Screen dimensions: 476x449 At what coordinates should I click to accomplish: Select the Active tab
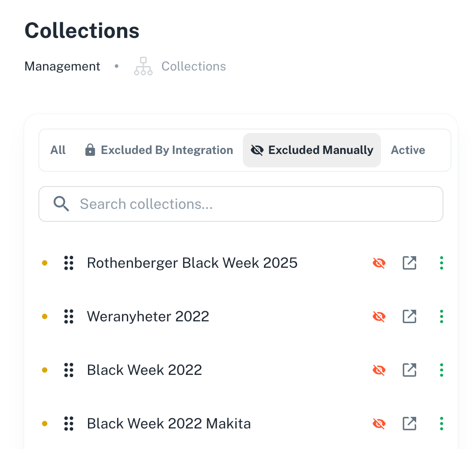pyautogui.click(x=408, y=150)
